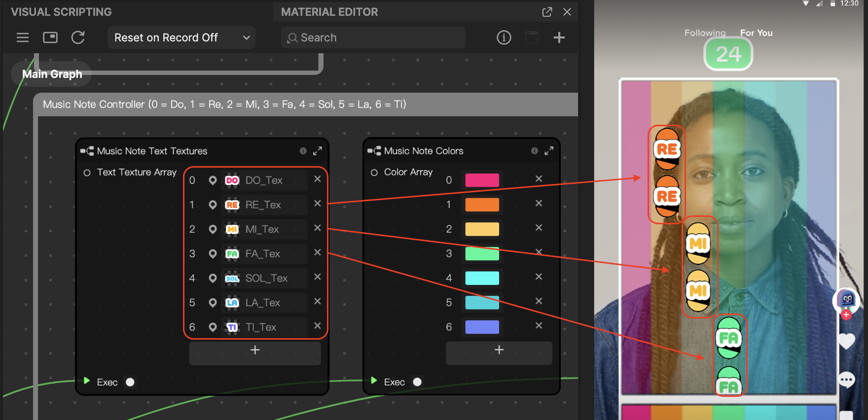Viewport: 868px width, 420px height.
Task: Remove FA_Tex from the texture array
Action: click(x=318, y=252)
